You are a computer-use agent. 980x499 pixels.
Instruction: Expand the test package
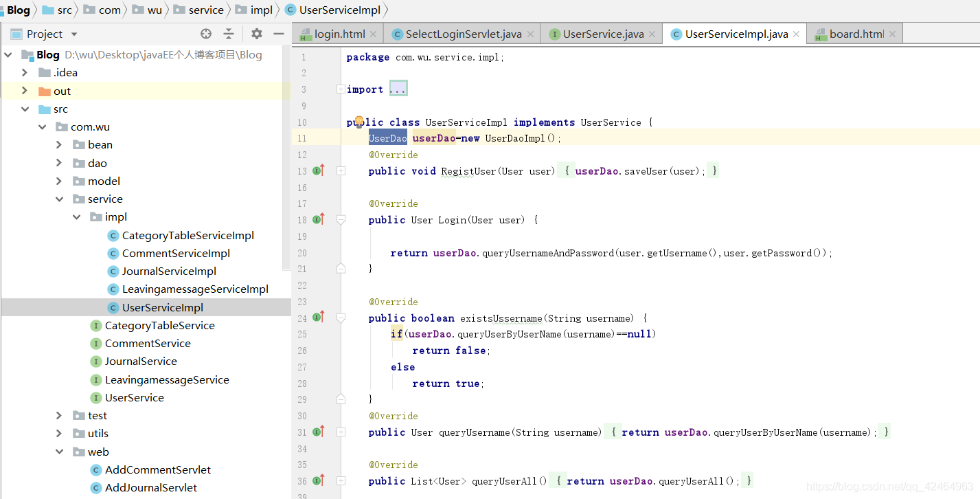(x=60, y=415)
